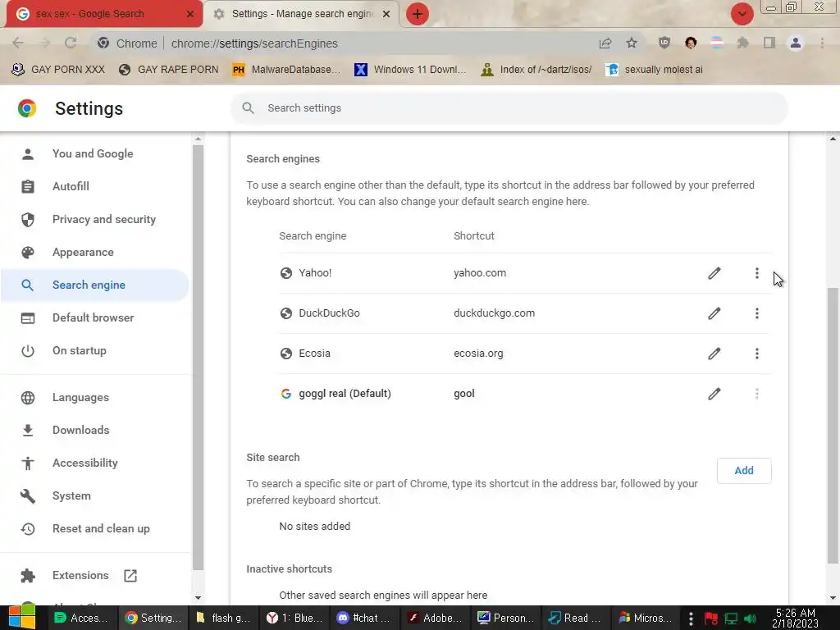
Task: Open the uBlock Origin extension
Action: point(664,43)
